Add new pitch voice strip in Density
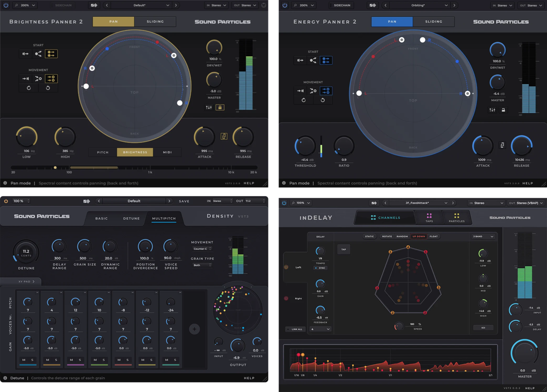The width and height of the screenshot is (547, 392). 195,329
